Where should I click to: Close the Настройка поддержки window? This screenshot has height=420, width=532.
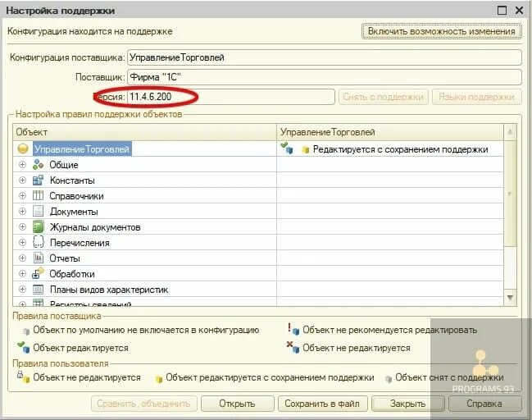click(x=519, y=10)
